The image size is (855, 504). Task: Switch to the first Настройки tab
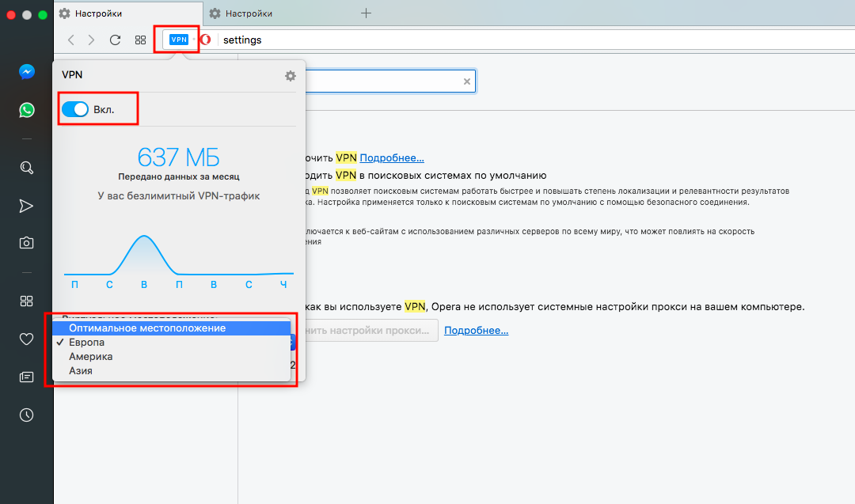point(128,13)
